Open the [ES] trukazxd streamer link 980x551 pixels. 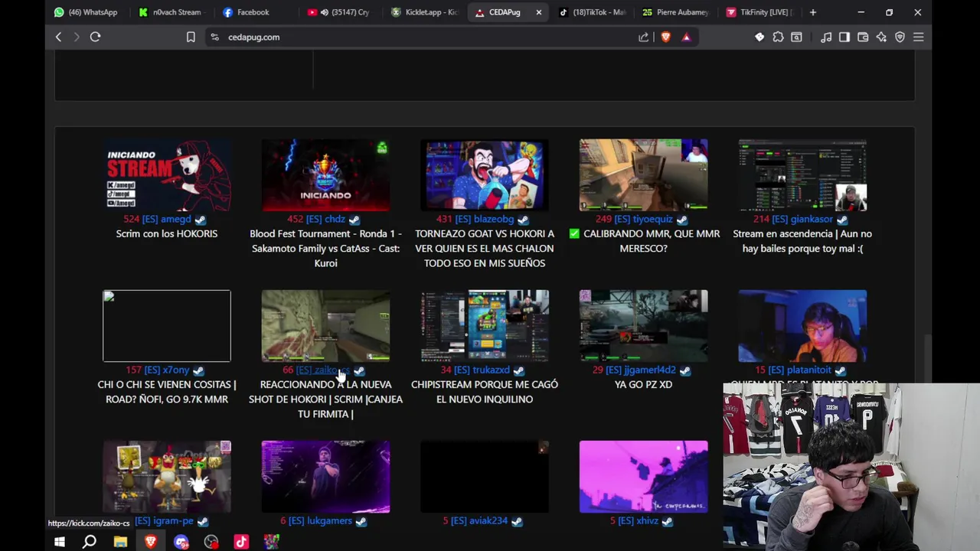point(482,370)
